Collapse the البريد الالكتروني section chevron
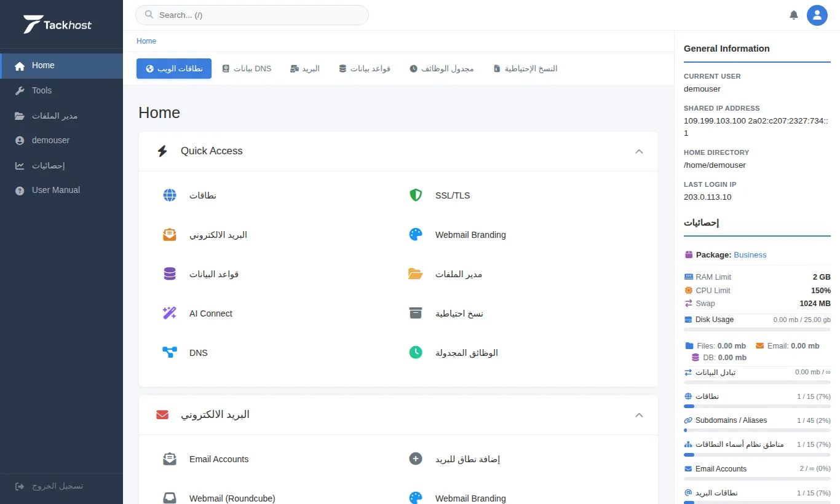This screenshot has height=504, width=840. (639, 415)
